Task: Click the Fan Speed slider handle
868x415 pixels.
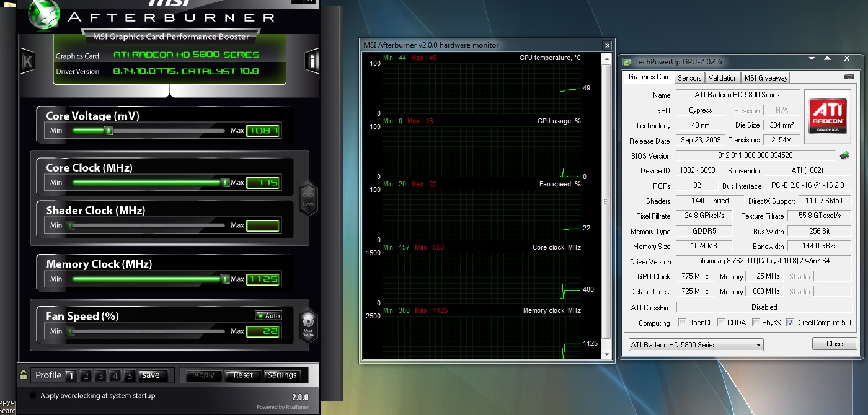Action: [x=71, y=331]
